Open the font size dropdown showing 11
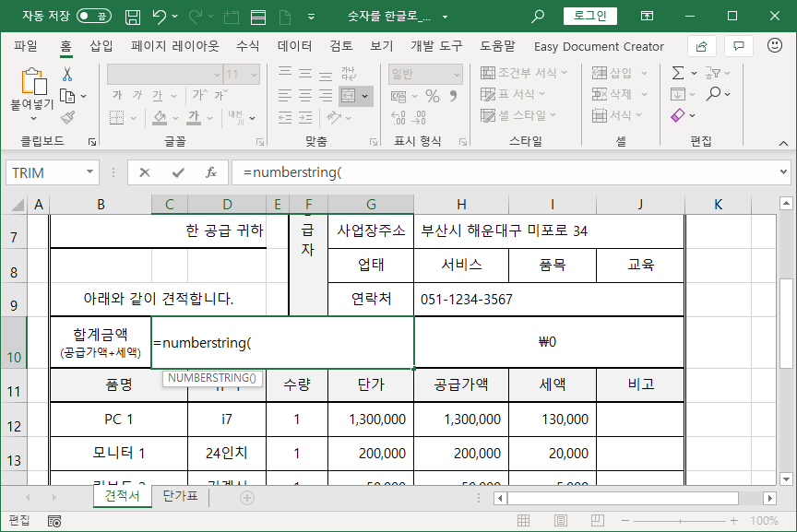Viewport: 797px width, 532px height. (255, 75)
